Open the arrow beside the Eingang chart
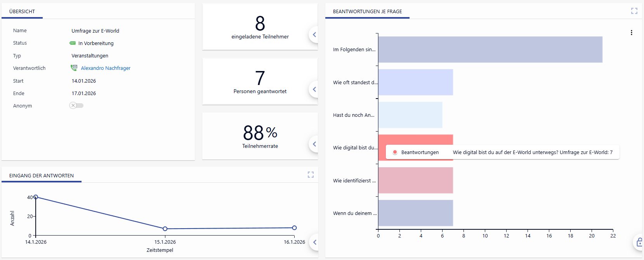This screenshot has height=260, width=644. tap(314, 242)
